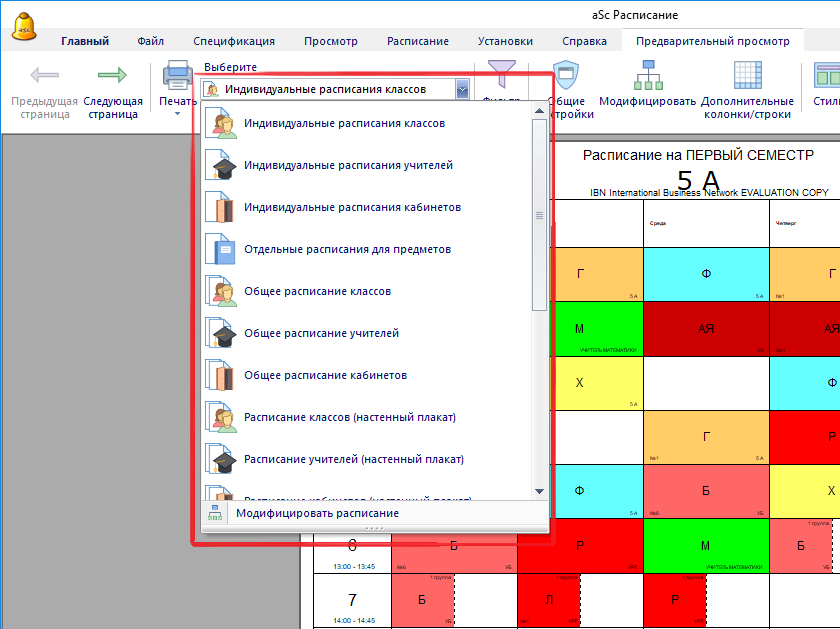This screenshot has height=629, width=840.
Task: Open the Файл tab
Action: click(151, 41)
